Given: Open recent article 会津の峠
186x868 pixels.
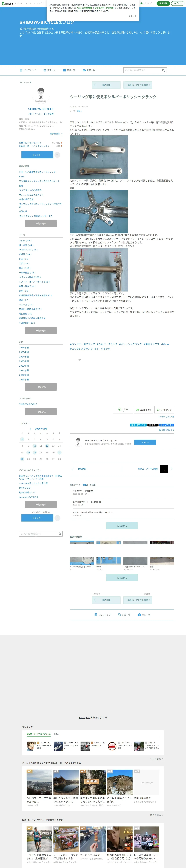Looking at the screenshot, I should [x=23, y=211].
